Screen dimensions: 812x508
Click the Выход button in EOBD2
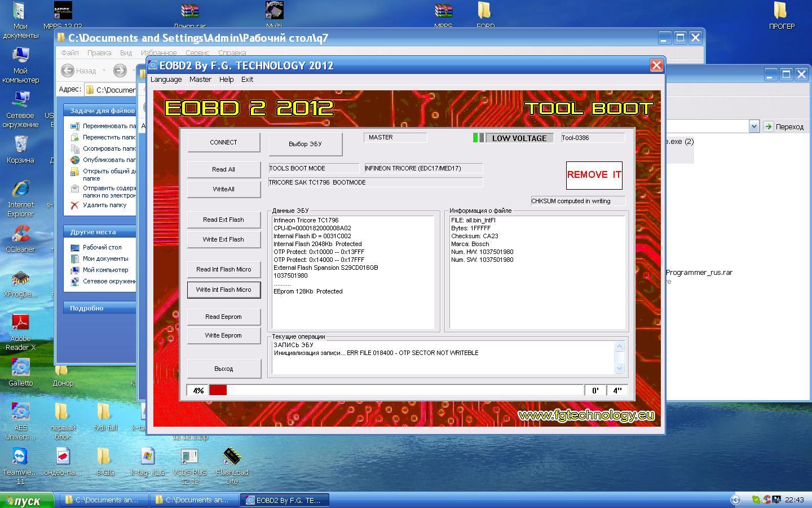[x=224, y=369]
